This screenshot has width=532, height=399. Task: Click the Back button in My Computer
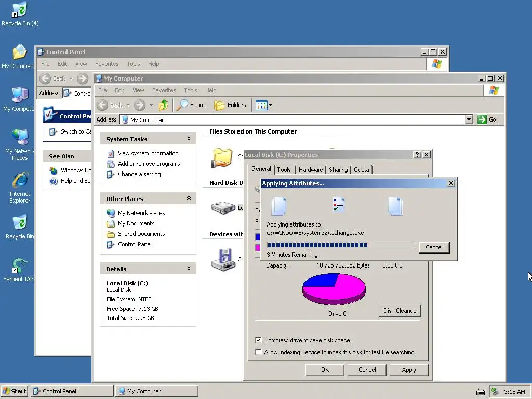(110, 105)
